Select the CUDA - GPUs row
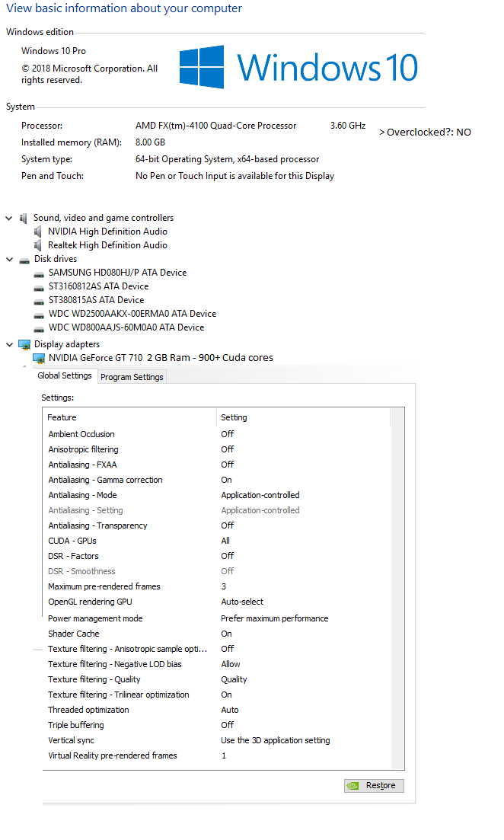Viewport: 504px width, 840px height. pyautogui.click(x=217, y=541)
